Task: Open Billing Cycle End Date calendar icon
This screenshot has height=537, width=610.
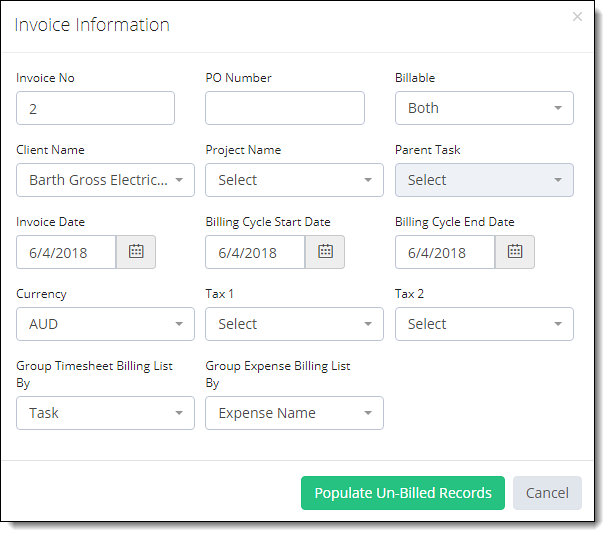Action: click(515, 252)
